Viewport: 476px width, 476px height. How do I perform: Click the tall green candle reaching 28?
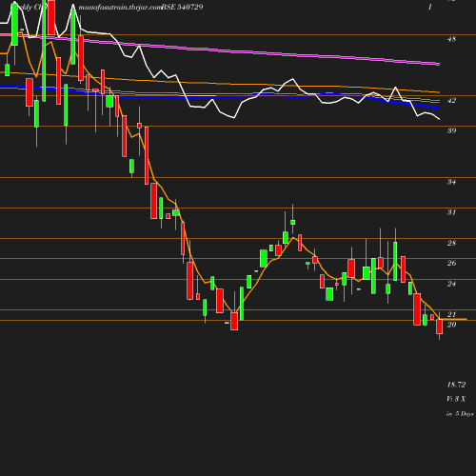pos(395,261)
